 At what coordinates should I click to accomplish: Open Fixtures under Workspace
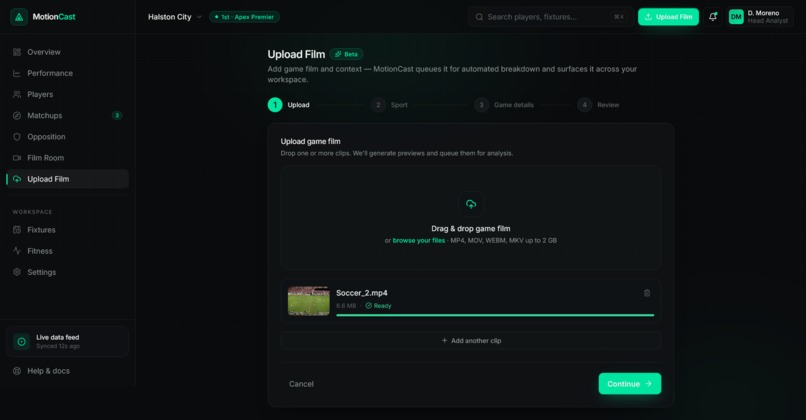pos(67,230)
